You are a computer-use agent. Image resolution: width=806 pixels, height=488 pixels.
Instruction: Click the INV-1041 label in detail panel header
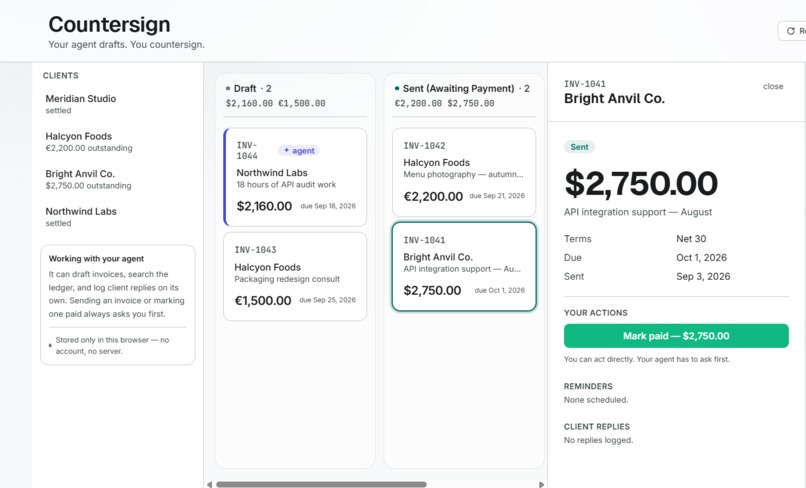[584, 84]
